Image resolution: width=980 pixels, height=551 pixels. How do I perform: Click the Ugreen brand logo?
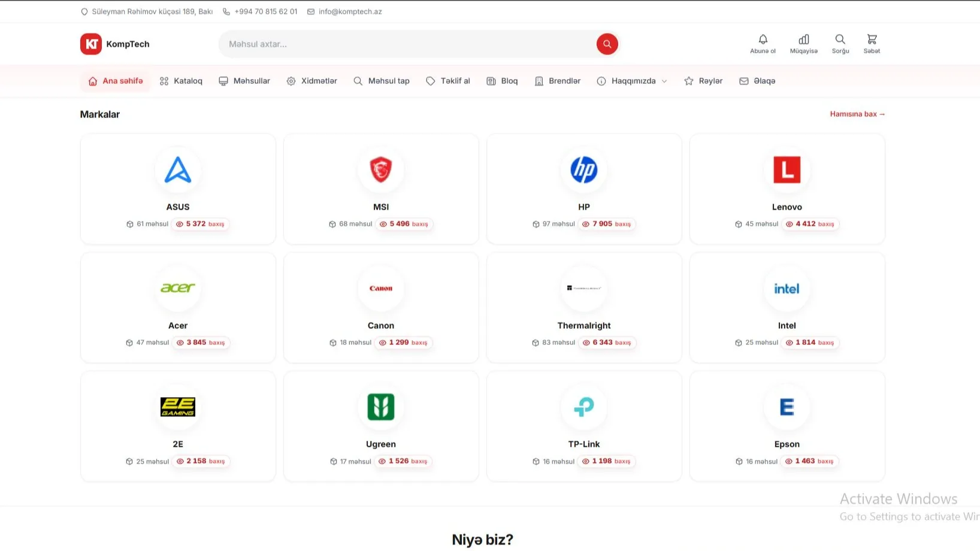(381, 407)
